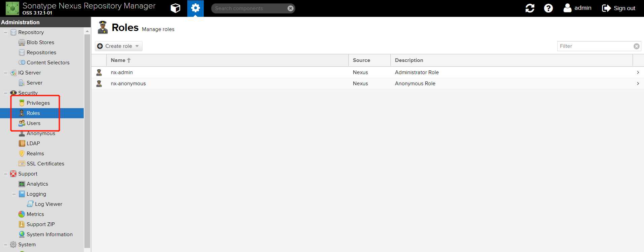Click the Users icon in sidebar

22,123
